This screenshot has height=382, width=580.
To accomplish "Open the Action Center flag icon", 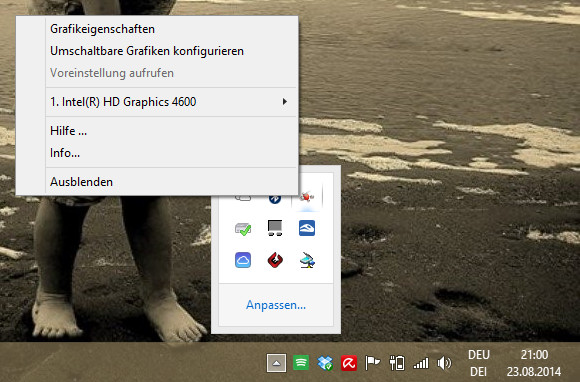I will pos(372,363).
